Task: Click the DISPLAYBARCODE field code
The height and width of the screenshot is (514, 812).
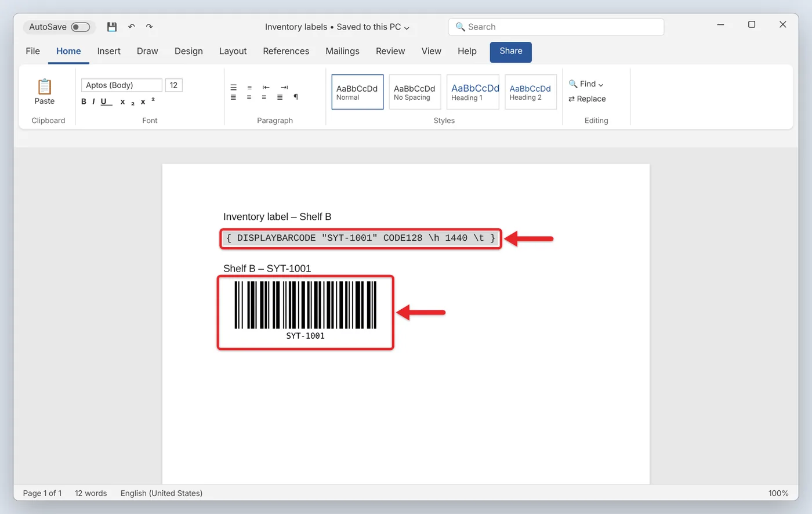Action: pos(361,238)
